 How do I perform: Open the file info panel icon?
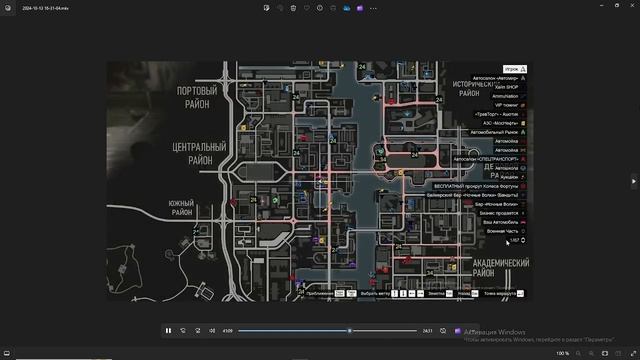pyautogui.click(x=320, y=8)
